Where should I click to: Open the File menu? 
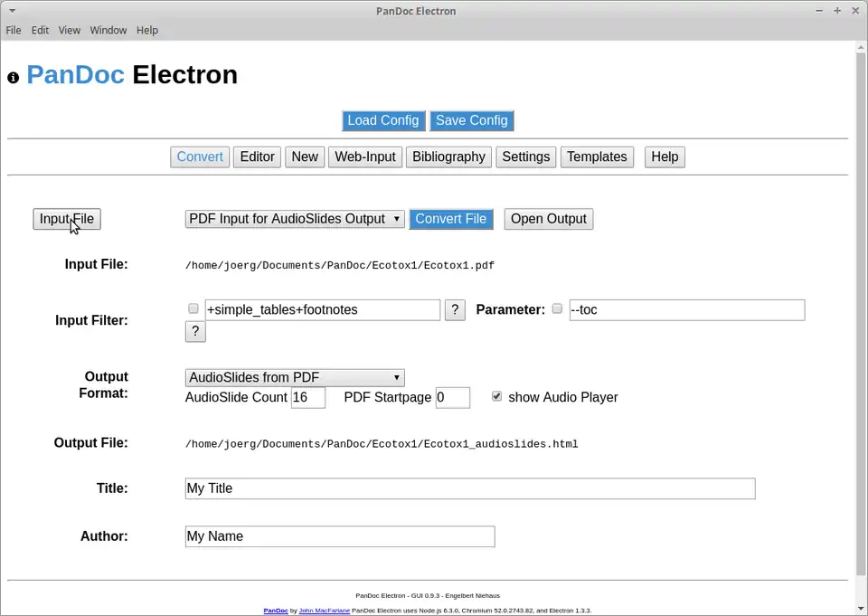(14, 30)
